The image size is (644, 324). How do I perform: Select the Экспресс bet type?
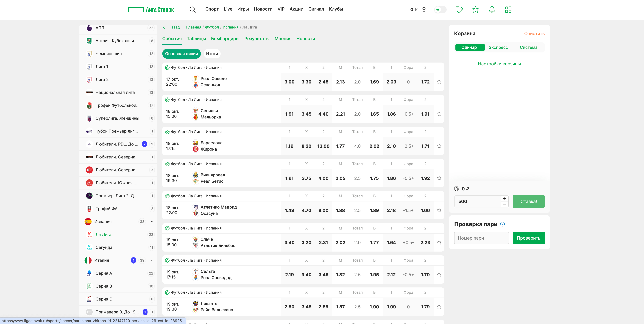pyautogui.click(x=498, y=47)
